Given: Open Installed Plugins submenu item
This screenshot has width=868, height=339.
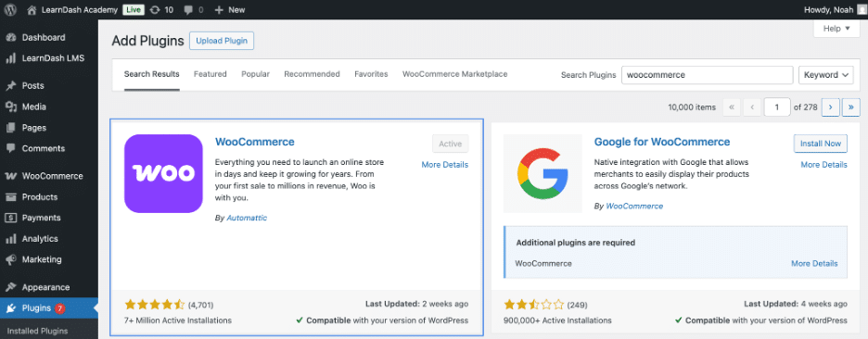Looking at the screenshot, I should coord(37,331).
